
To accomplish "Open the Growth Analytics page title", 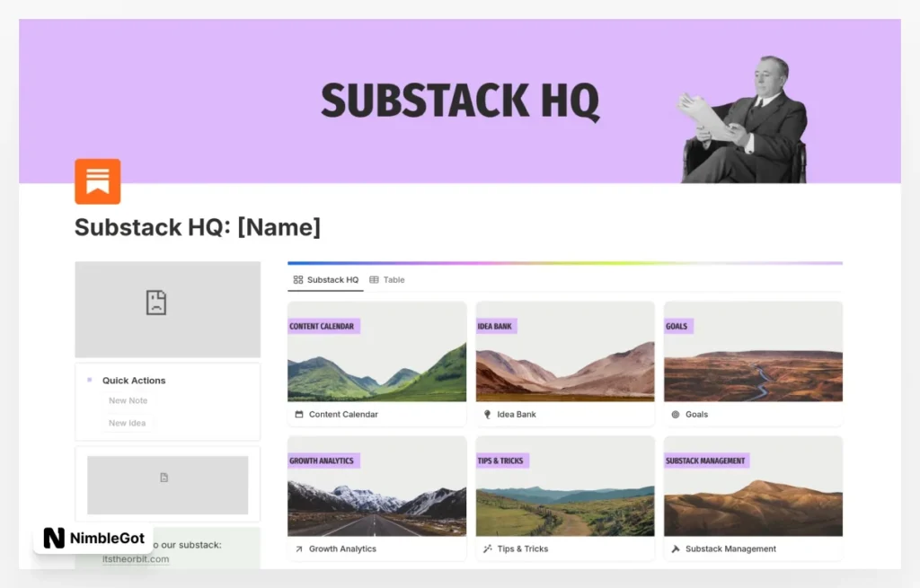I will [342, 549].
